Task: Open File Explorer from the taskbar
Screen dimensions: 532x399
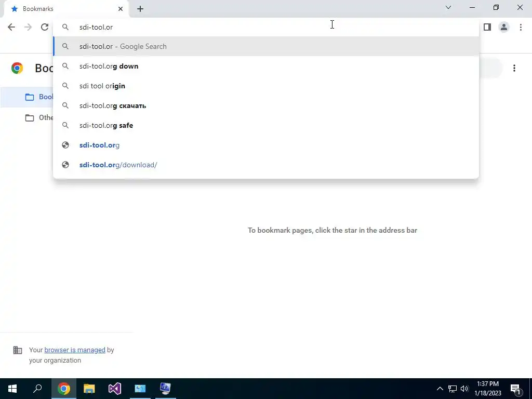Action: tap(89, 389)
